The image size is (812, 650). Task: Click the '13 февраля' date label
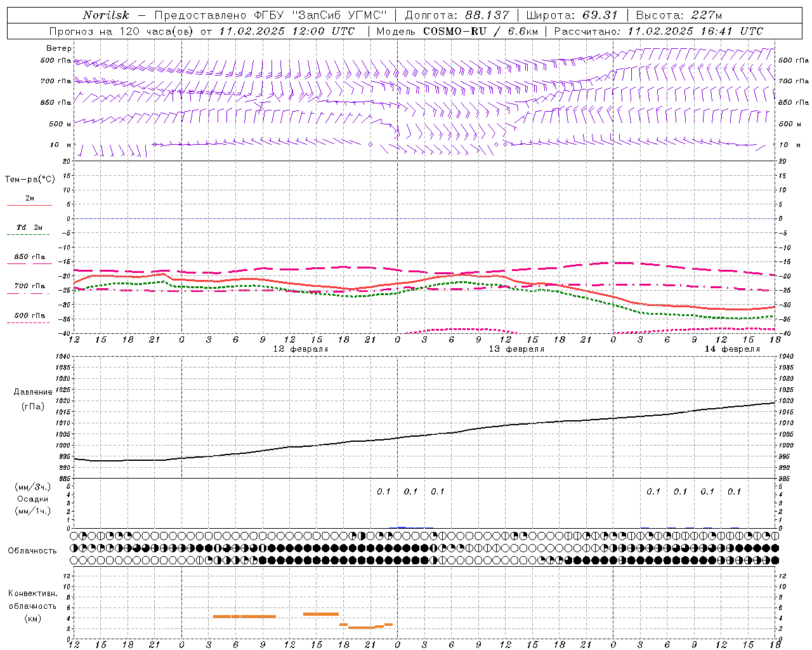pos(516,349)
